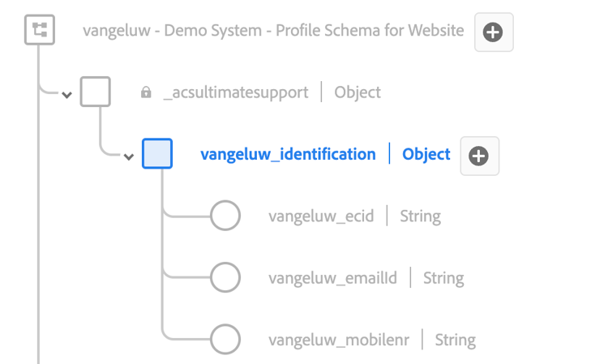Click the schema root tree icon
608x364 pixels.
click(39, 31)
